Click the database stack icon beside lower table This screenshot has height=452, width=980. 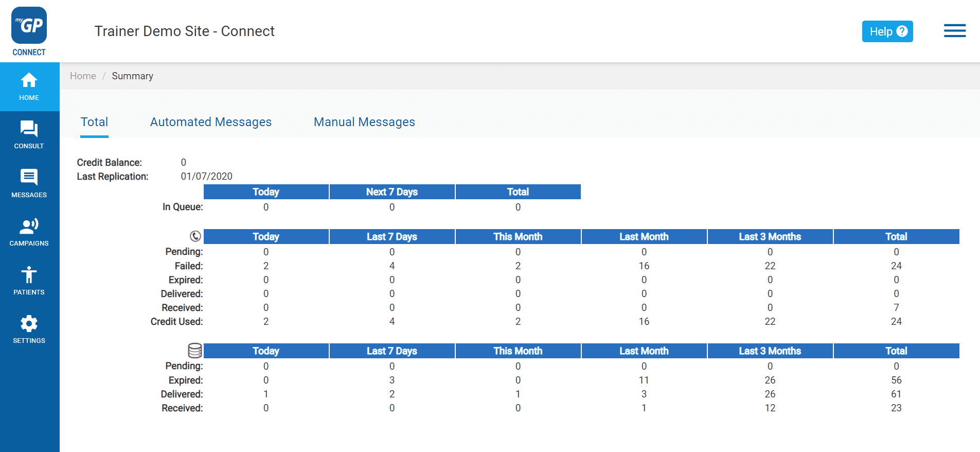coord(195,351)
